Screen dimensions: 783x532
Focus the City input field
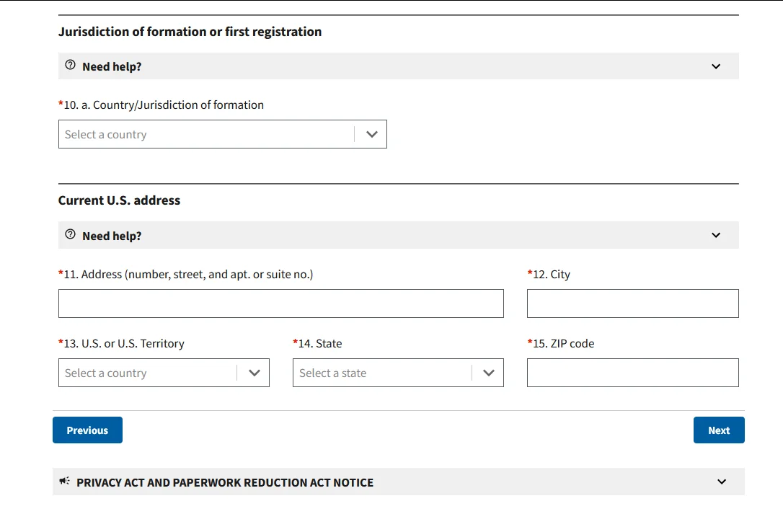tap(633, 303)
